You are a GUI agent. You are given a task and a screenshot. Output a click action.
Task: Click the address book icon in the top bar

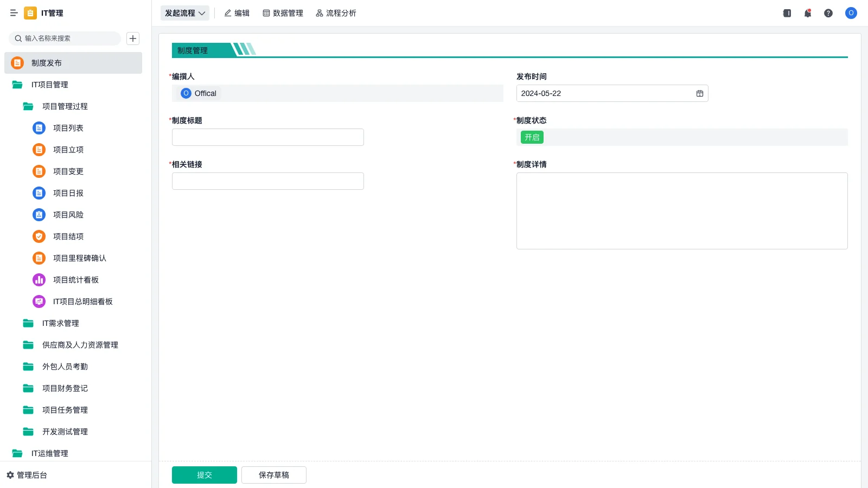pyautogui.click(x=787, y=13)
